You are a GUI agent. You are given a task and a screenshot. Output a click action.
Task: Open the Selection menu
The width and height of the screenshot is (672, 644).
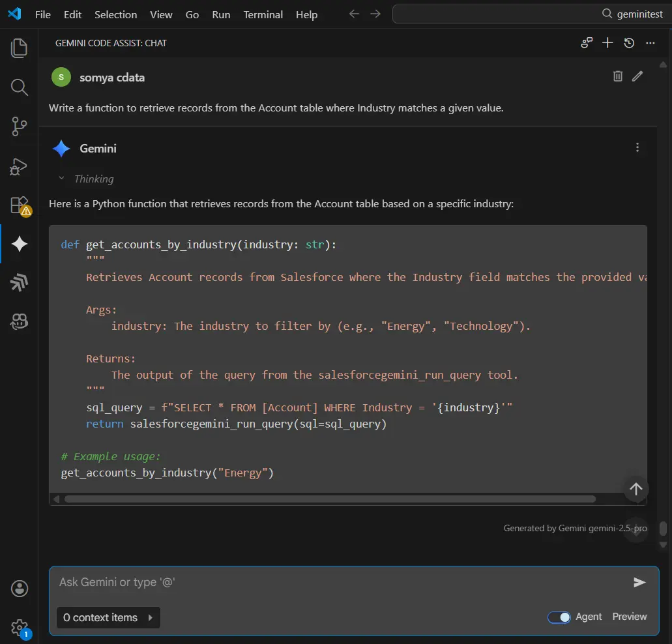click(x=115, y=14)
